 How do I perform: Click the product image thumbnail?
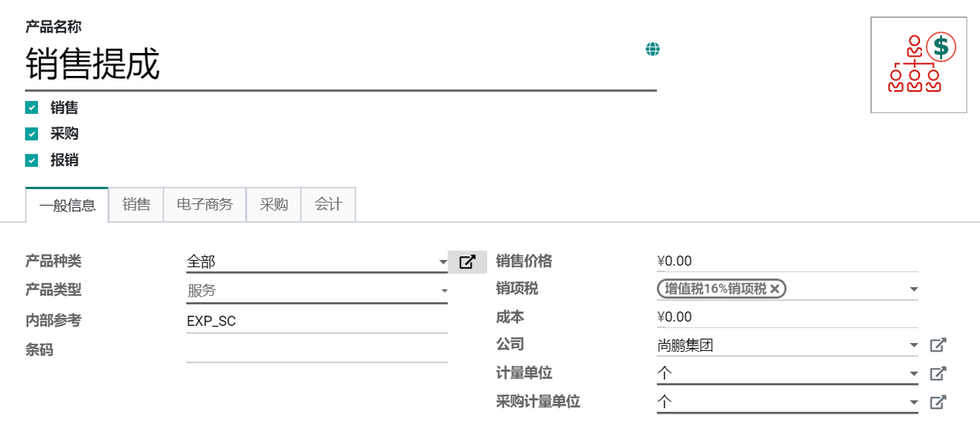[x=919, y=65]
